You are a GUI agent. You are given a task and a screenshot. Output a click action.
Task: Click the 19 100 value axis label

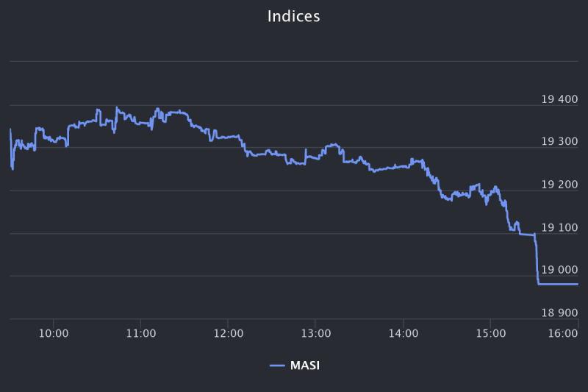pos(559,227)
